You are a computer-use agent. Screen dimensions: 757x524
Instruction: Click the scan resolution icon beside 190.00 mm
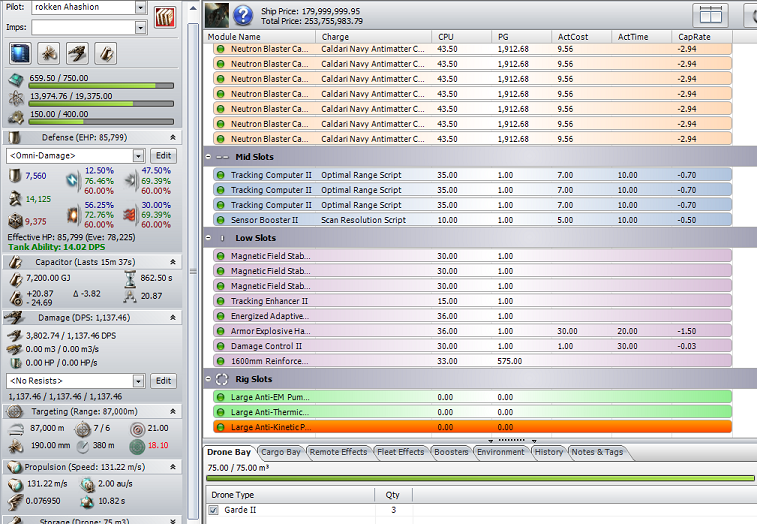pos(15,446)
